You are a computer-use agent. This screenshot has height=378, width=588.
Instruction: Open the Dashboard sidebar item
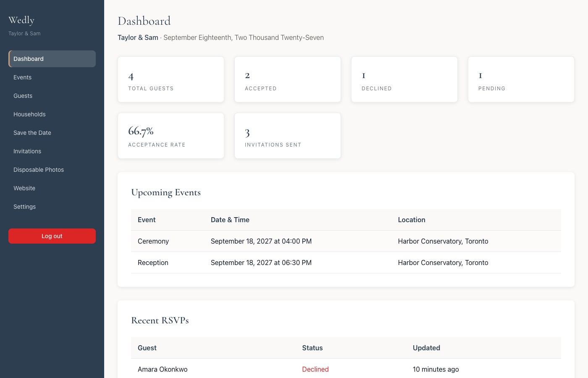[52, 59]
